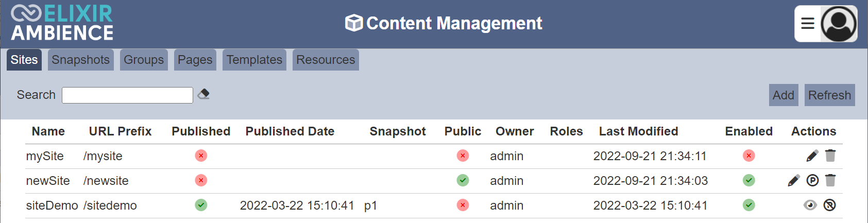Focus the Search input field
This screenshot has width=868, height=223.
pyautogui.click(x=127, y=95)
